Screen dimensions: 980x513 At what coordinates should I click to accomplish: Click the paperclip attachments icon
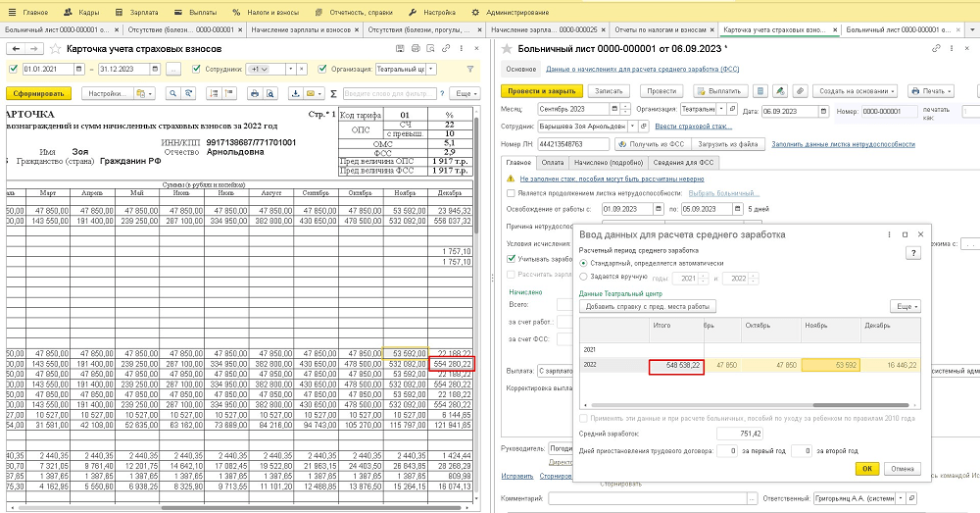point(800,90)
